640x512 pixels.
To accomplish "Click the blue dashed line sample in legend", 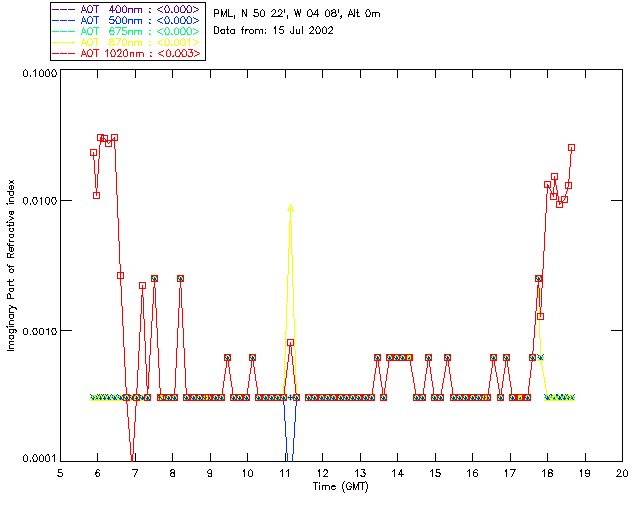I will coord(64,20).
